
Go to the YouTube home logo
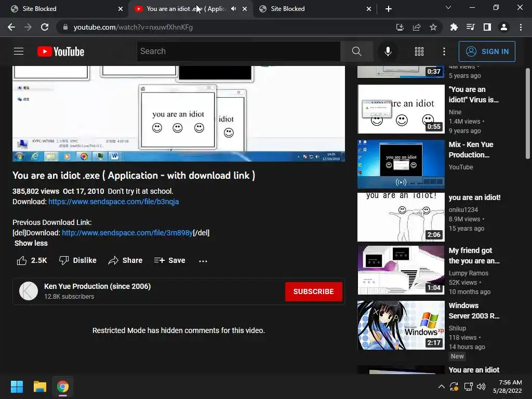61,51
